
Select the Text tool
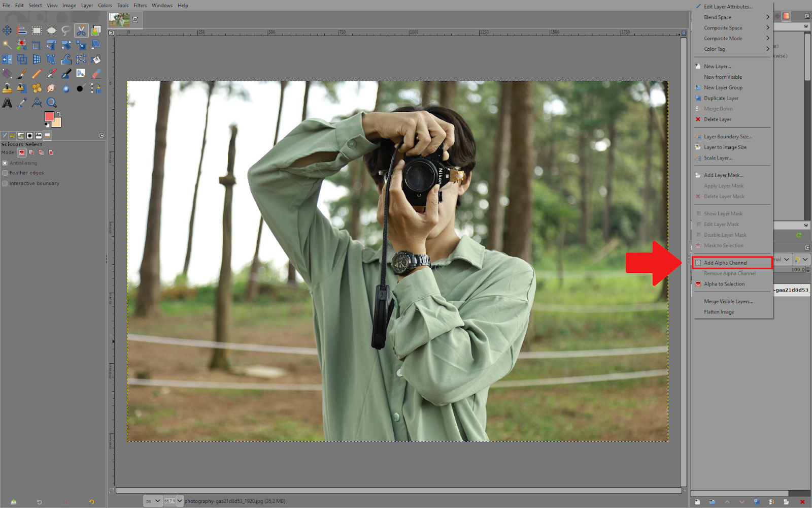7,102
